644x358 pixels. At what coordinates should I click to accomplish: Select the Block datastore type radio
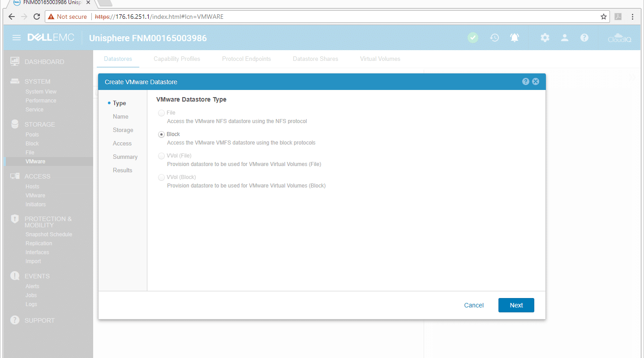pyautogui.click(x=161, y=134)
